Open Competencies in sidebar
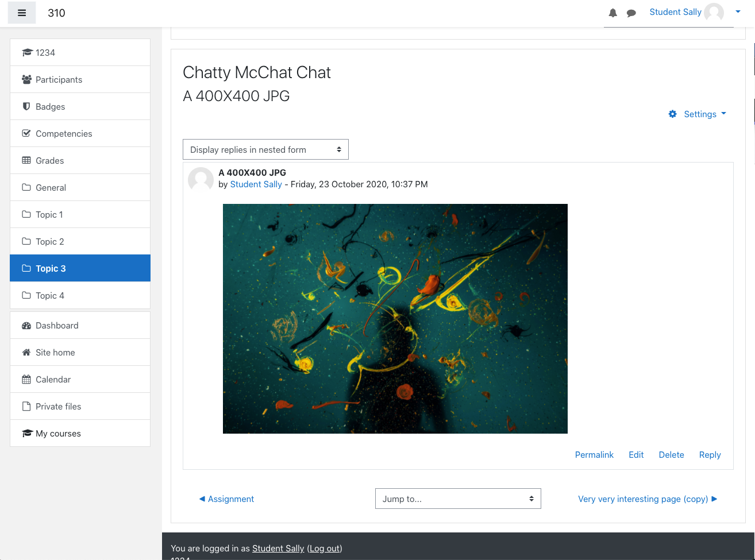The width and height of the screenshot is (755, 560). coord(80,133)
